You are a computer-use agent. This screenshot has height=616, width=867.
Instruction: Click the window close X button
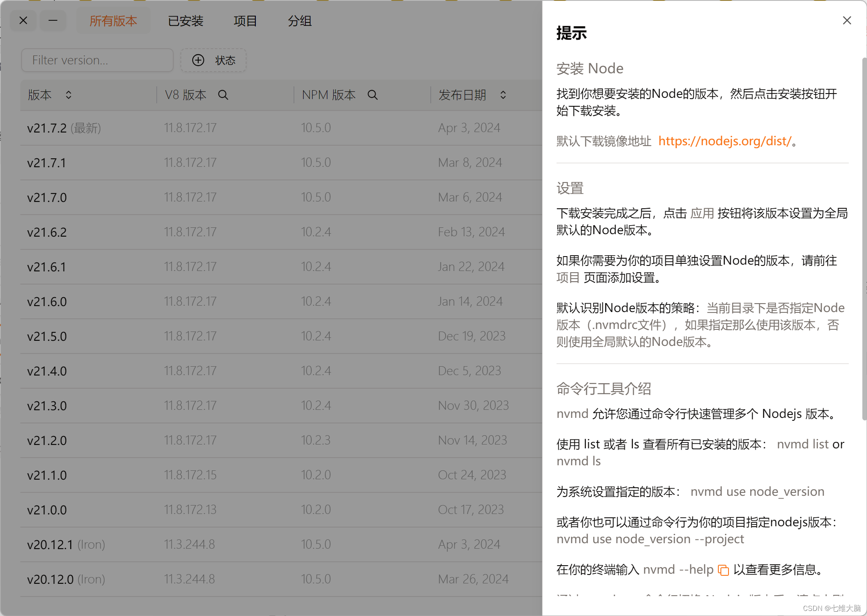point(23,20)
